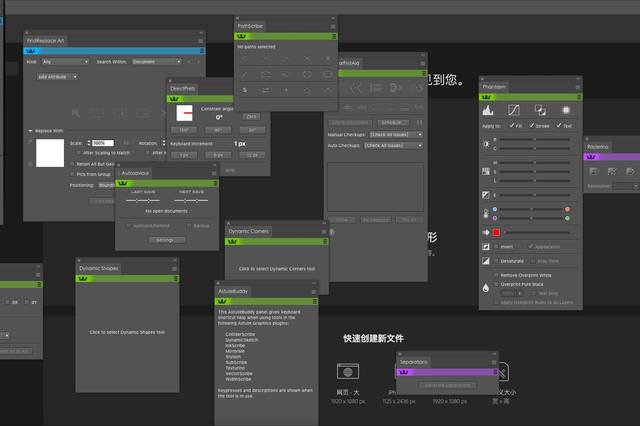This screenshot has height=426, width=640.
Task: Select the Autosaviour panel tab
Action: pos(135,173)
